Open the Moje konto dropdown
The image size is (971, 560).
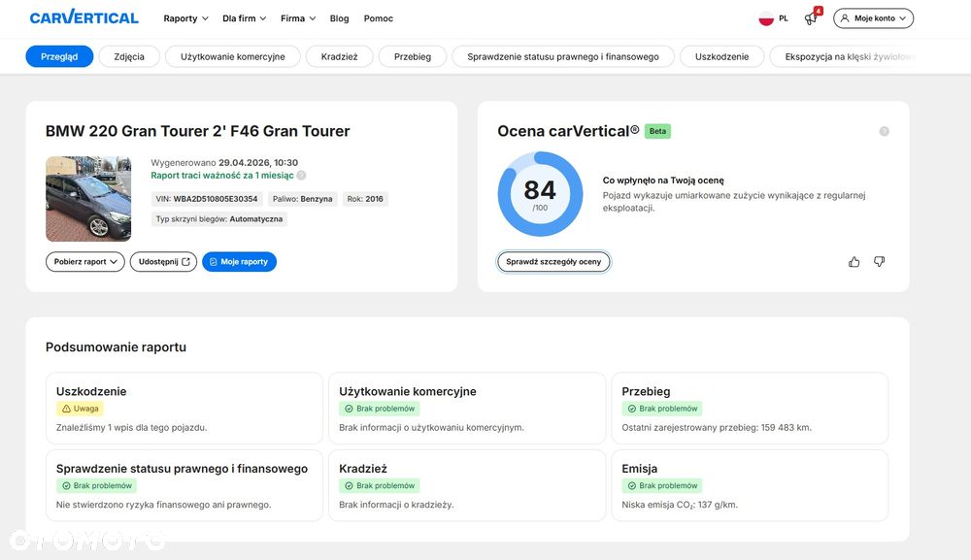pos(873,18)
